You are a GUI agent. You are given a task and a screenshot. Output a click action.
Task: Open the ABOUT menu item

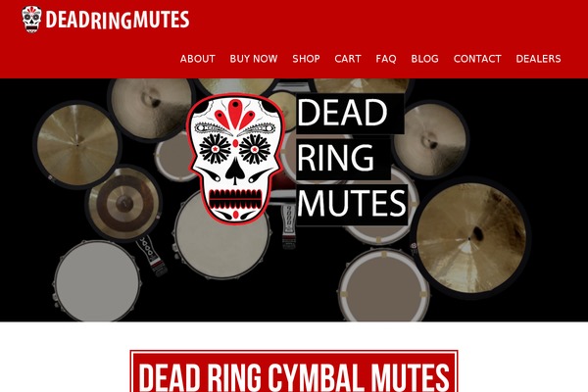tap(198, 59)
